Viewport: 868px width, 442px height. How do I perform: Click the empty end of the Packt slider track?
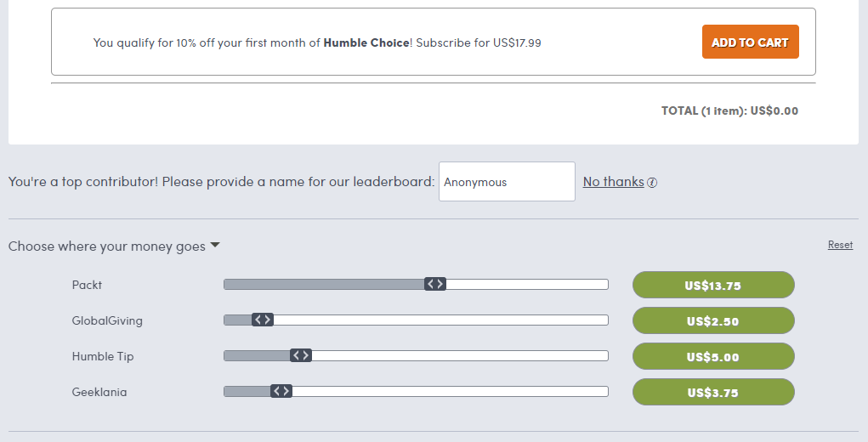527,285
